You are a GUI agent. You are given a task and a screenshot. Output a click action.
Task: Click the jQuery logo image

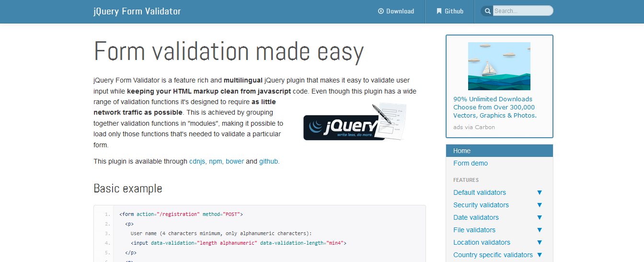(355, 122)
